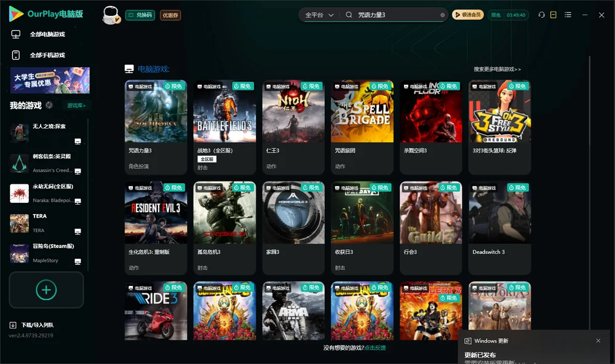Select TERA in My Games list
The image size is (615, 364).
(46, 223)
